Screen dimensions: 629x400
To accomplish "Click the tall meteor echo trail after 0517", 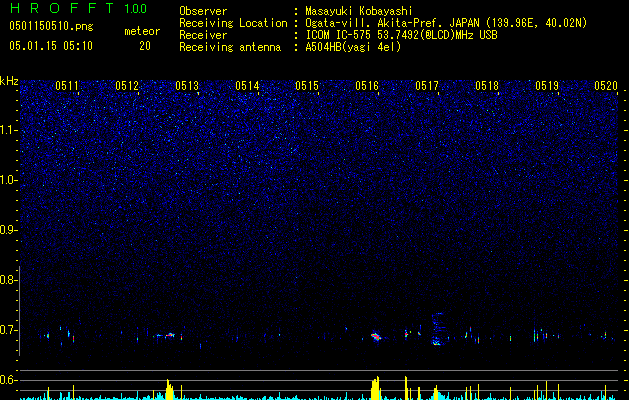I will pos(437,329).
